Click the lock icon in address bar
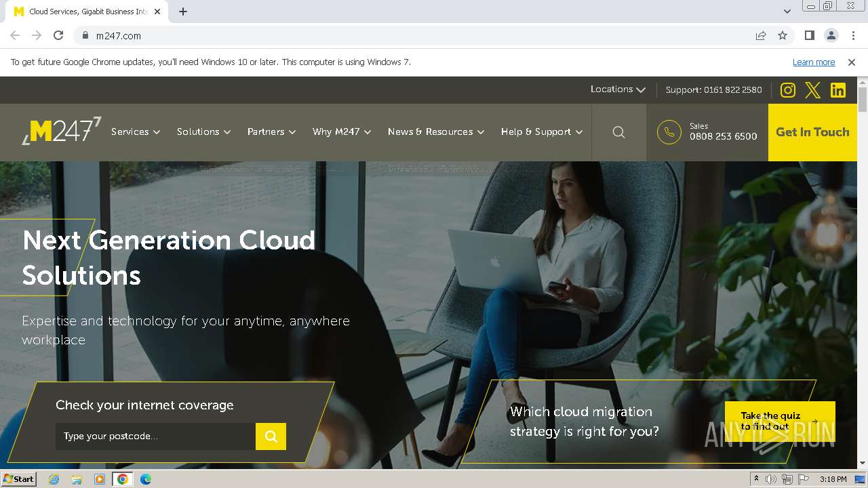Viewport: 868px width, 488px height. 85,35
